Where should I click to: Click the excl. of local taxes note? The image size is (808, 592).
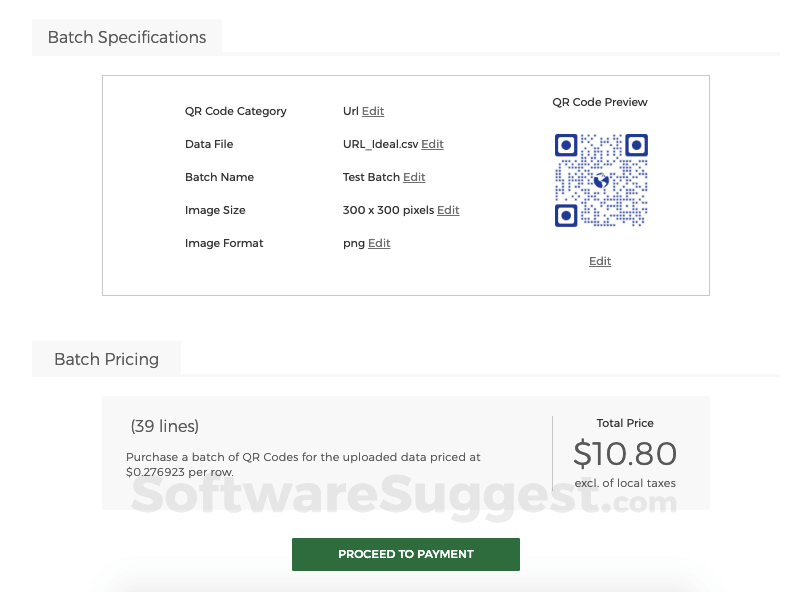[x=625, y=482]
